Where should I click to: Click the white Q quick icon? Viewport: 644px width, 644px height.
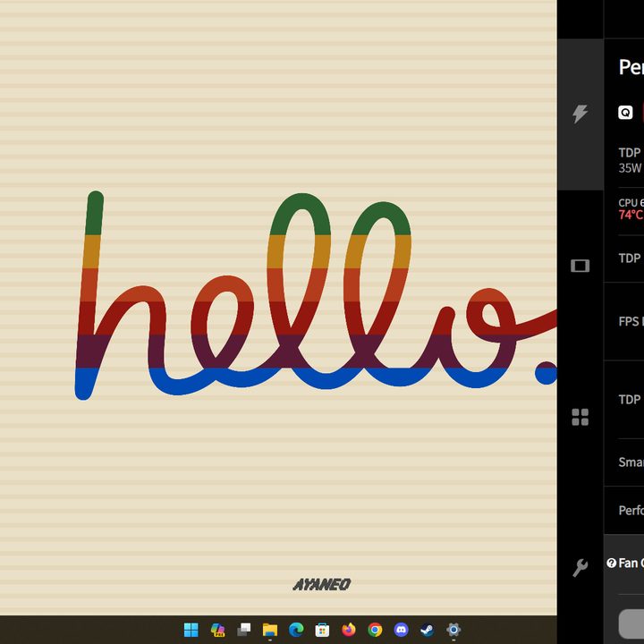pyautogui.click(x=625, y=112)
